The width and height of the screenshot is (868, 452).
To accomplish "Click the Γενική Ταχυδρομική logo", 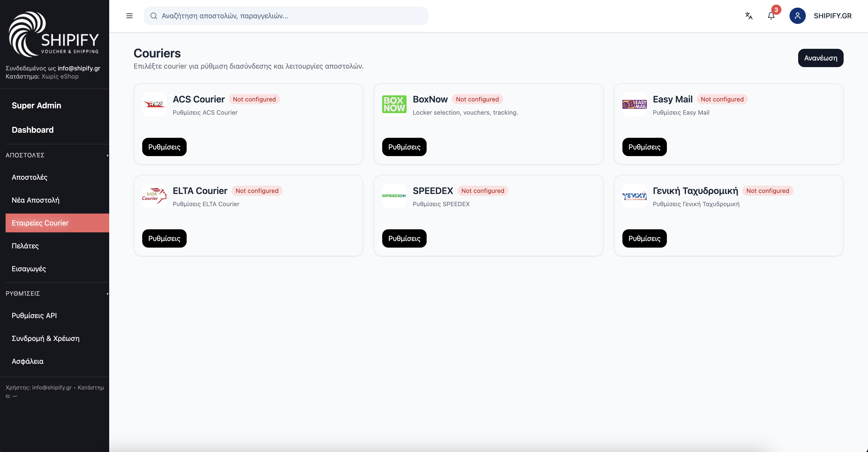I will pos(634,196).
